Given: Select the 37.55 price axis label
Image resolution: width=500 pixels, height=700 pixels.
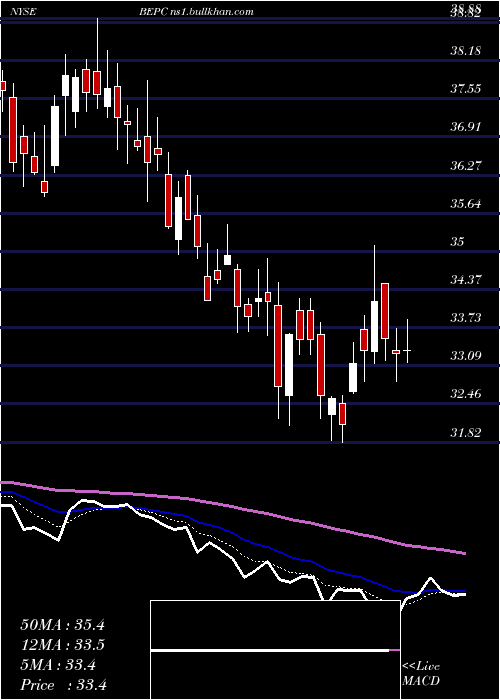Looking at the screenshot, I should pyautogui.click(x=466, y=89).
